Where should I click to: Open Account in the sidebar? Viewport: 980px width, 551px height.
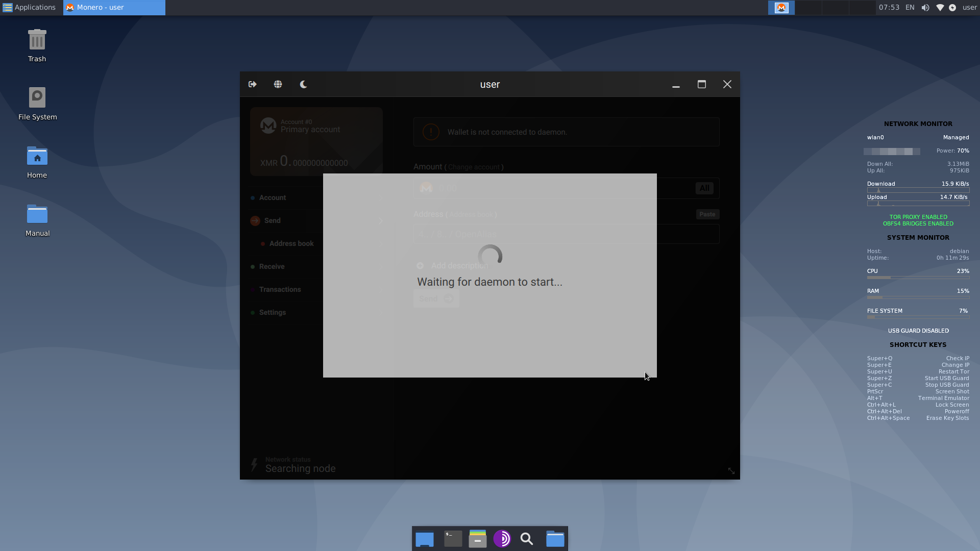click(x=273, y=197)
